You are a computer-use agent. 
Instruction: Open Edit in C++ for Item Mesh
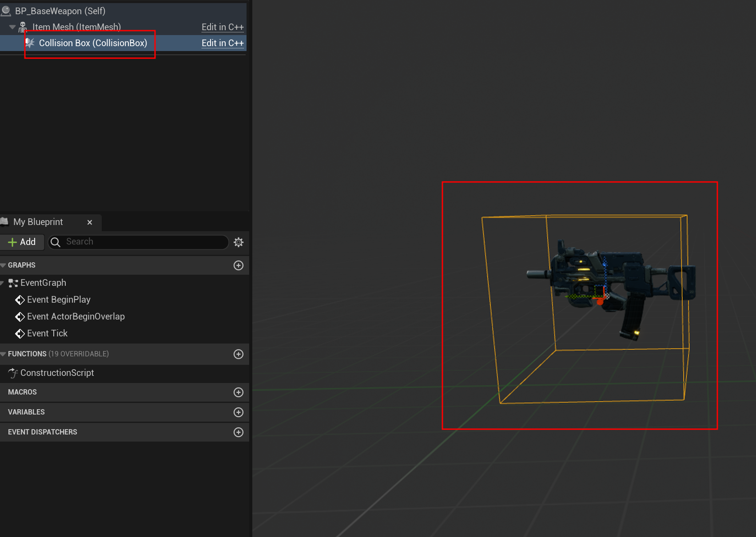(223, 27)
